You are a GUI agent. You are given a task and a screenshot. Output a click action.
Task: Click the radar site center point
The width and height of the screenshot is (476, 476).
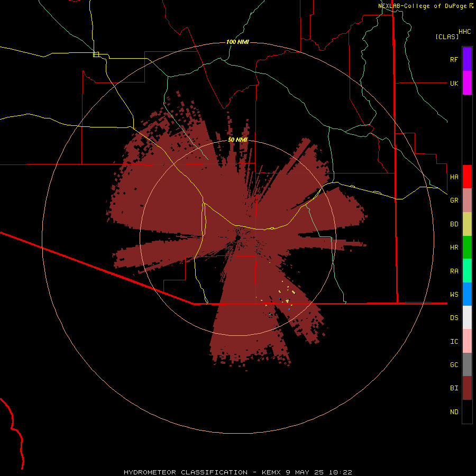[238, 237]
